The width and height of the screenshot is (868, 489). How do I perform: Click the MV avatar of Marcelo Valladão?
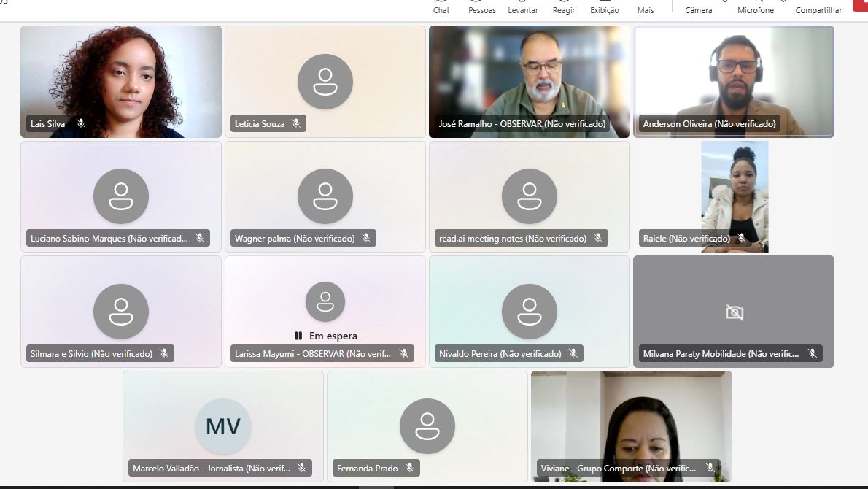click(x=223, y=426)
